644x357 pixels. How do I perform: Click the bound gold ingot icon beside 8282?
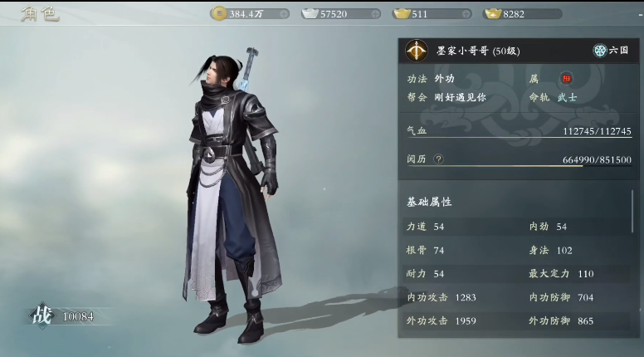[x=492, y=14]
